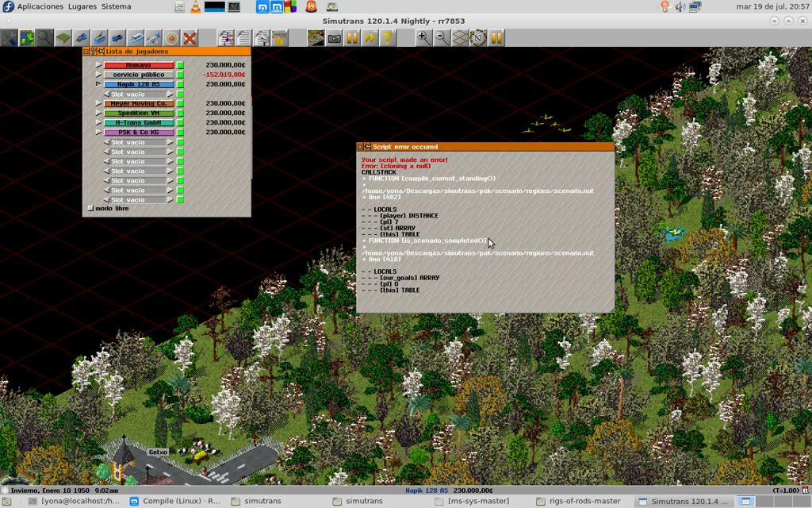This screenshot has height=508, width=812.
Task: Open the servicio público player button
Action: point(139,75)
